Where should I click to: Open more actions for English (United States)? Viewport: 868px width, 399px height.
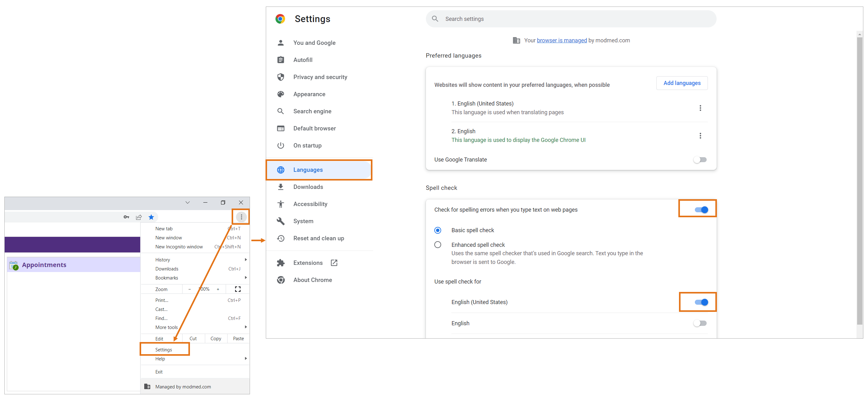(700, 108)
